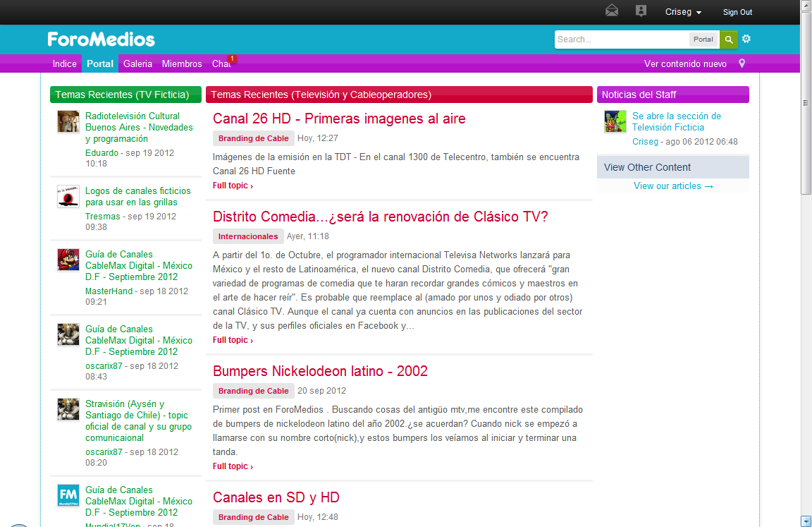Image resolution: width=812 pixels, height=527 pixels.
Task: Click Temas Recientes (TV Ficticia) header
Action: click(x=125, y=95)
